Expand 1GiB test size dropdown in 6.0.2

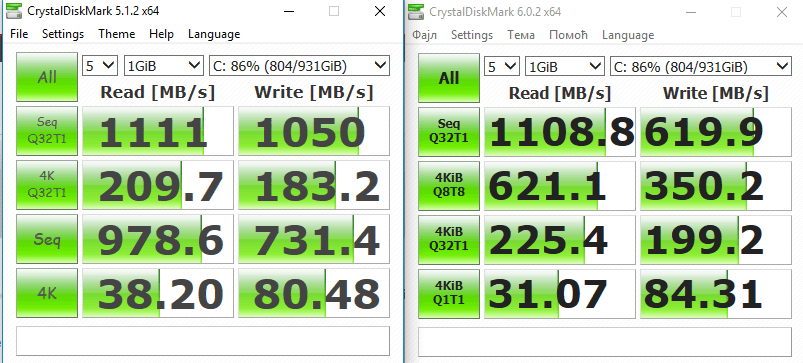(x=565, y=67)
